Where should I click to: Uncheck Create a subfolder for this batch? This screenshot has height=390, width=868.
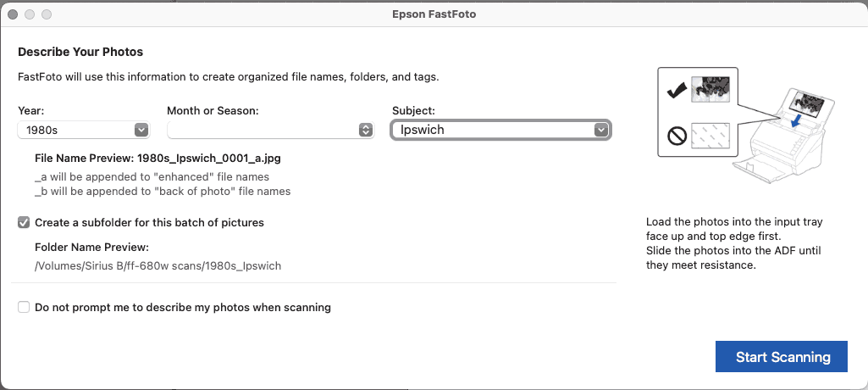[24, 223]
